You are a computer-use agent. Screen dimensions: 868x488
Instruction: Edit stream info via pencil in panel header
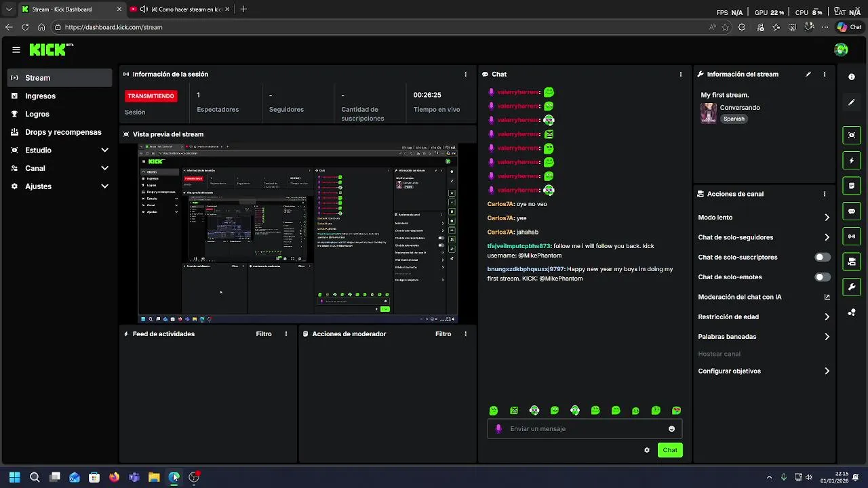(808, 74)
